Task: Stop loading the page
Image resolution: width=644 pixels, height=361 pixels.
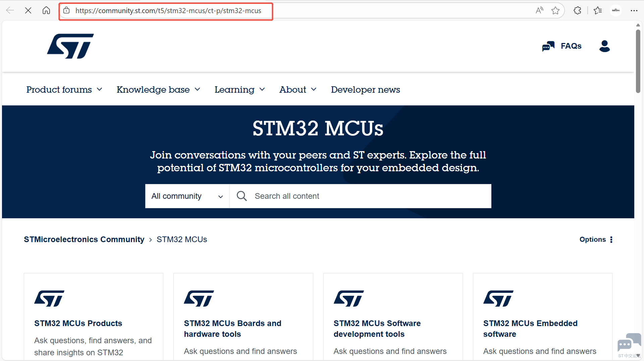Action: pos(28,10)
